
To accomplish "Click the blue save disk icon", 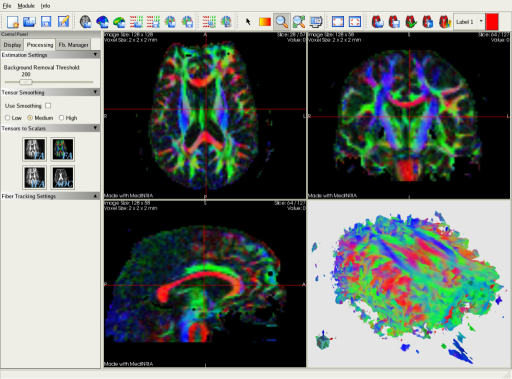I will (x=46, y=22).
